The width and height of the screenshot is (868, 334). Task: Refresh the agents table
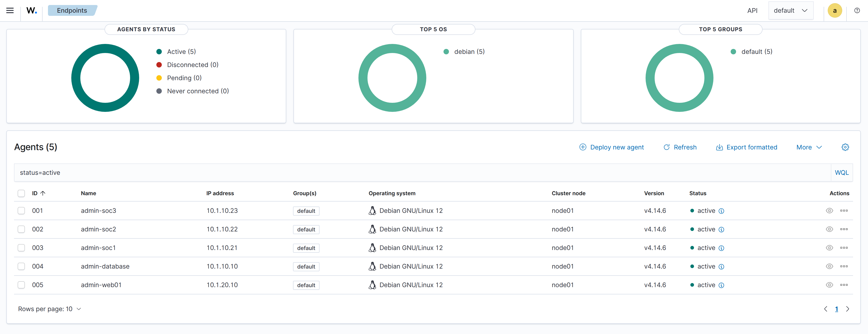coord(680,147)
